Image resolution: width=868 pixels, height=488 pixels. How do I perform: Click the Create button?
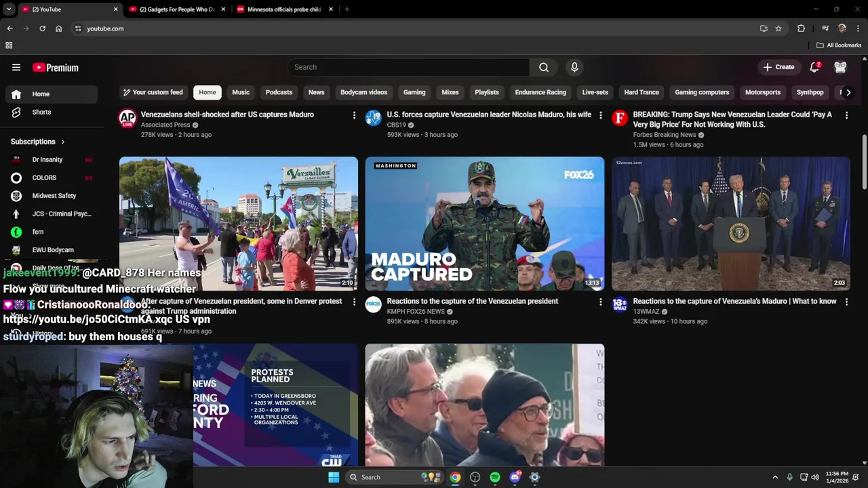click(x=778, y=67)
